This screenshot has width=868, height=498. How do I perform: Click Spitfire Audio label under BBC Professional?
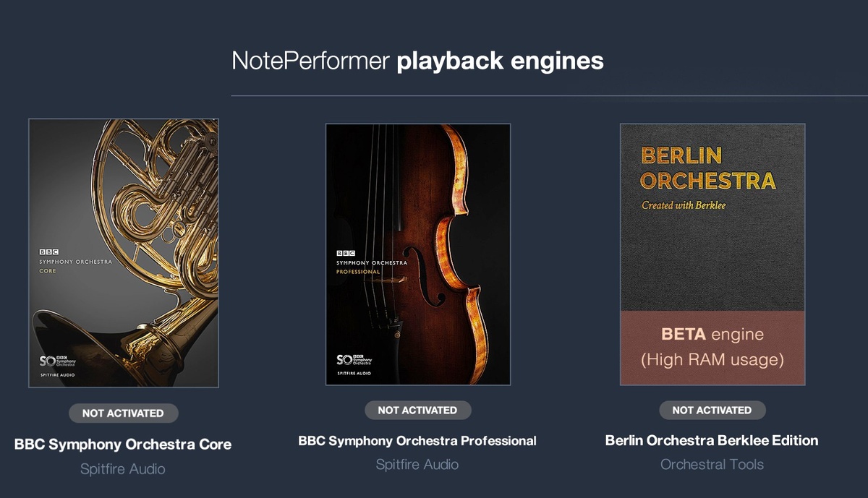click(x=417, y=464)
